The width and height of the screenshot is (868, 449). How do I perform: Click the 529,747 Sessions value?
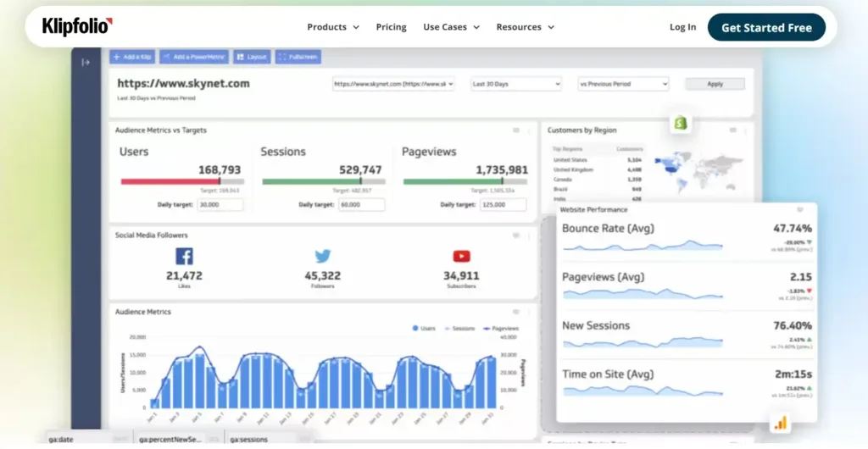[360, 169]
